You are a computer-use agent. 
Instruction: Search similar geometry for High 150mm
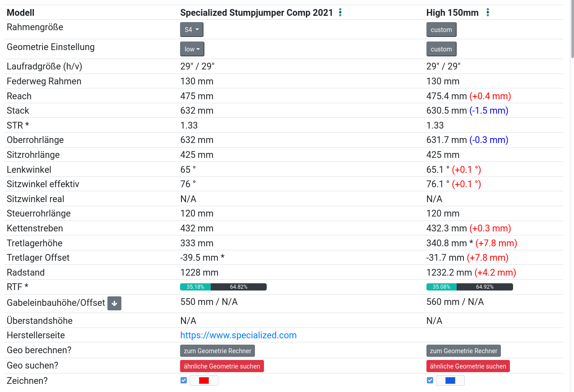[468, 366]
